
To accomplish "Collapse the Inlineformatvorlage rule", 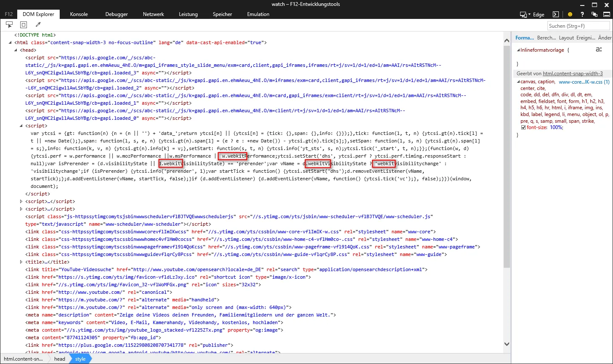I will click(518, 50).
